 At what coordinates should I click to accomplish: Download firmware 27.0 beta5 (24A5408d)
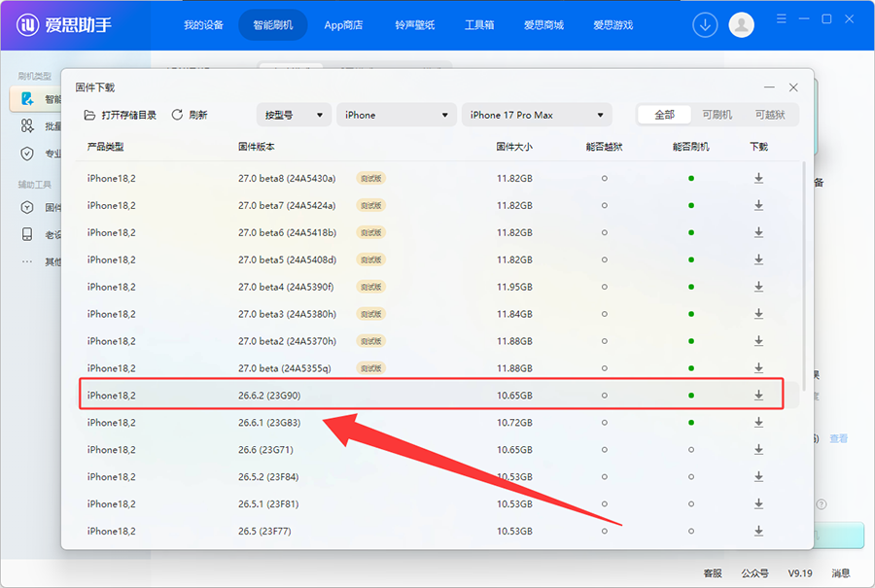(758, 259)
